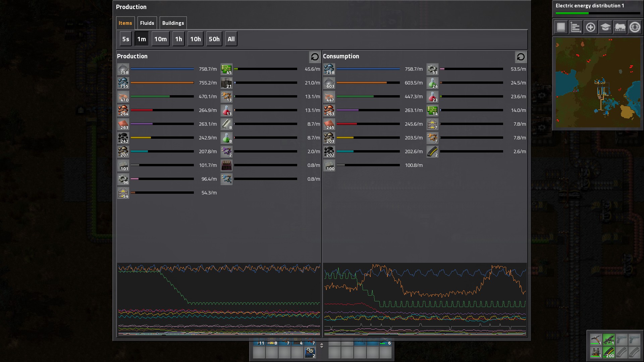Screen dimensions: 644x362
Task: Click the All time range button
Action: point(231,39)
